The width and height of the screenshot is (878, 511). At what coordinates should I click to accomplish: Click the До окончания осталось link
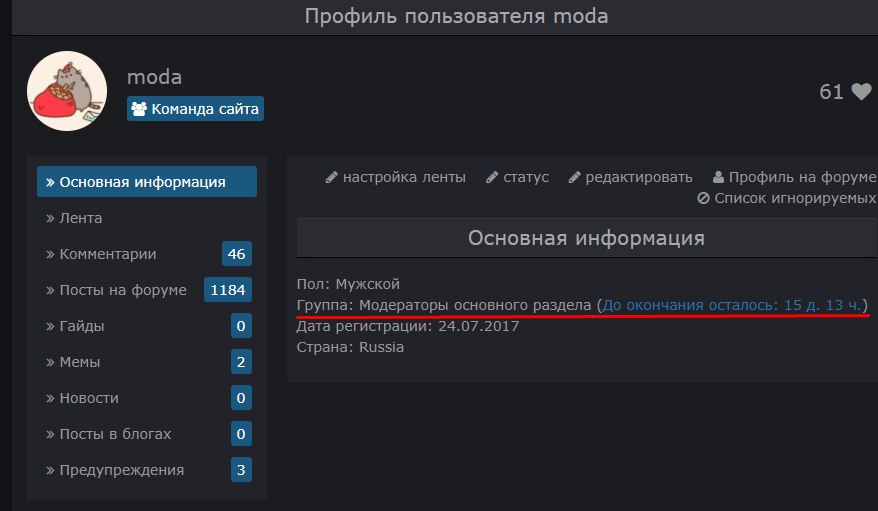[x=734, y=304]
